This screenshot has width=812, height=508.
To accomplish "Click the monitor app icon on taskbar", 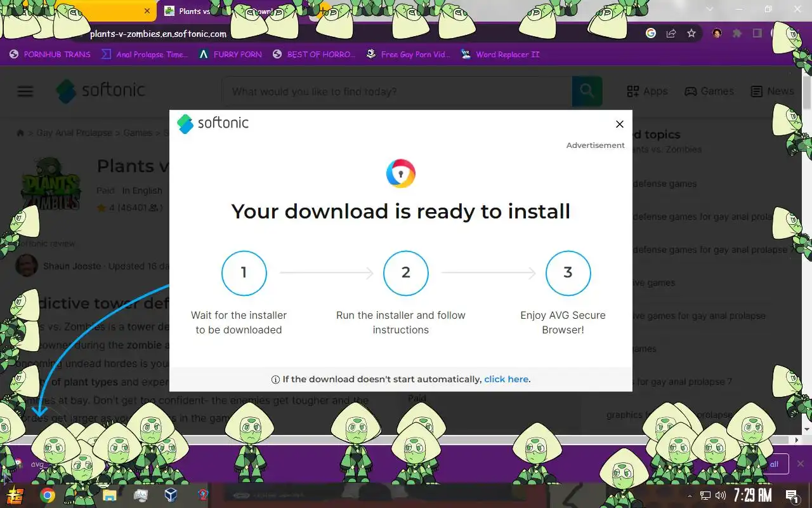I will 140,495.
